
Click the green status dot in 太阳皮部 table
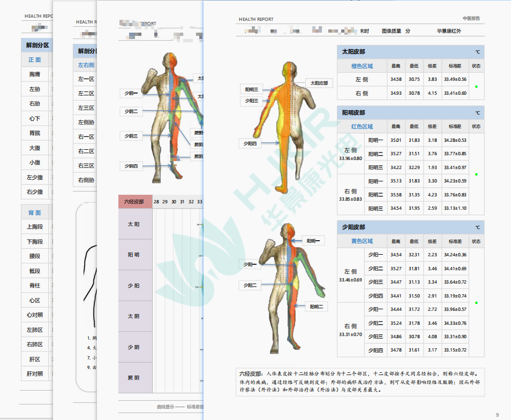(476, 86)
